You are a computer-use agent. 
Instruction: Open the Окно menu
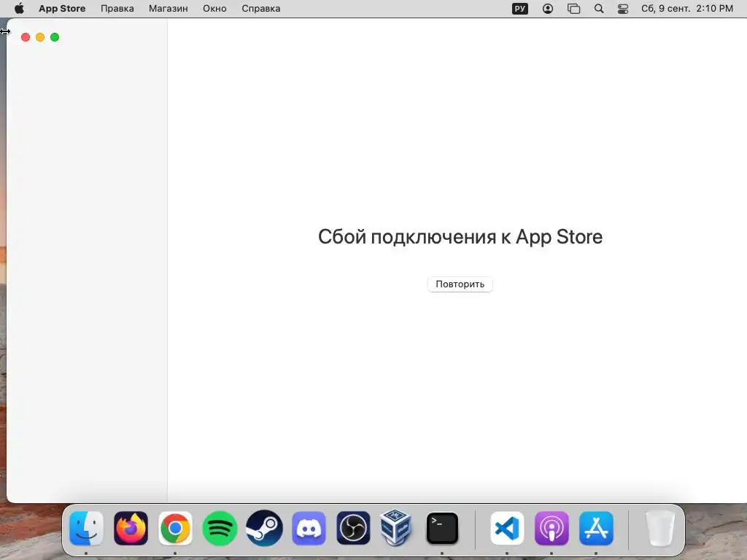click(x=214, y=9)
